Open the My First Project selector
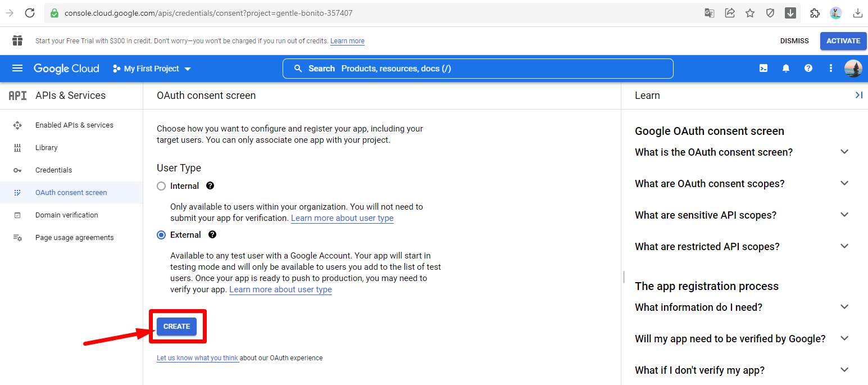The width and height of the screenshot is (868, 385). [x=152, y=69]
